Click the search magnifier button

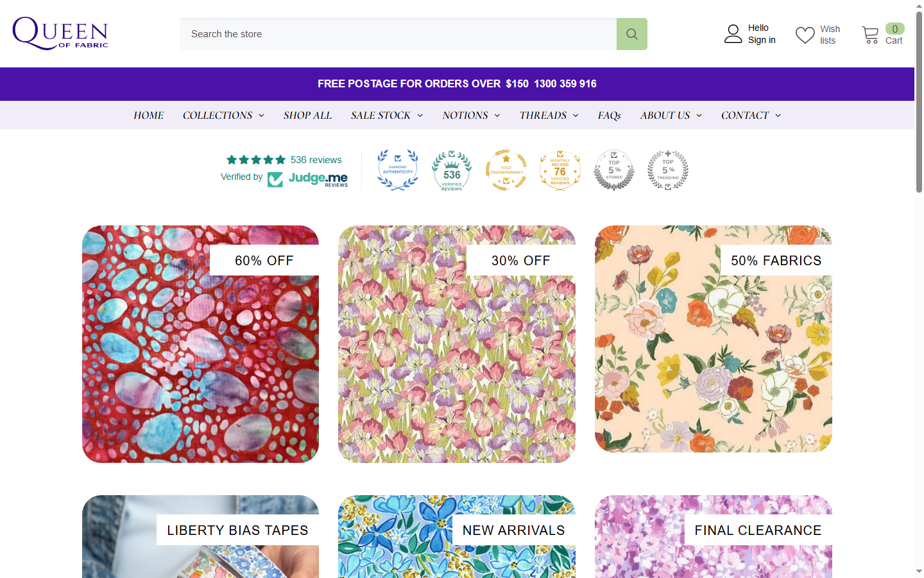(632, 34)
